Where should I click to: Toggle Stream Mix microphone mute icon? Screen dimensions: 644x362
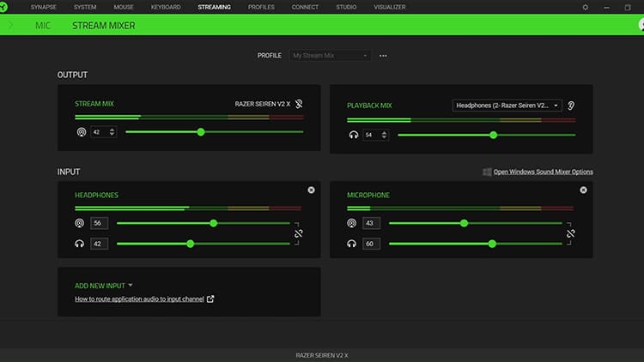pyautogui.click(x=299, y=104)
